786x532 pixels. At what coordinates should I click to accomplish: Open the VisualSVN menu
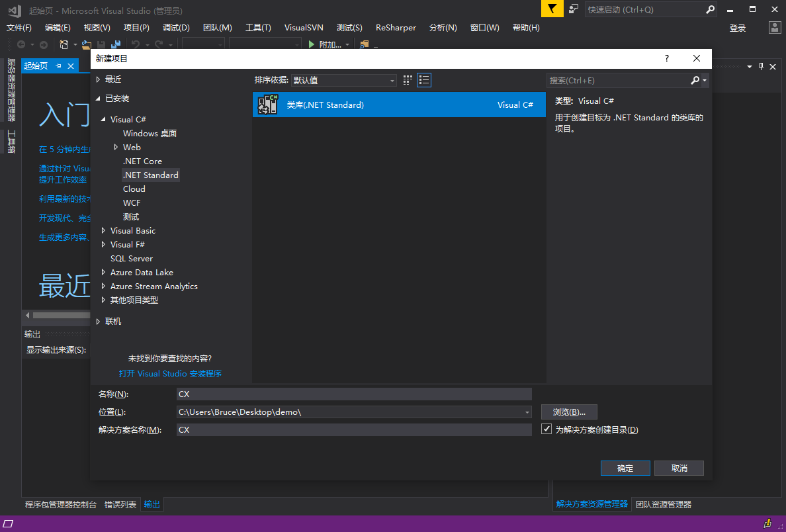(x=304, y=28)
